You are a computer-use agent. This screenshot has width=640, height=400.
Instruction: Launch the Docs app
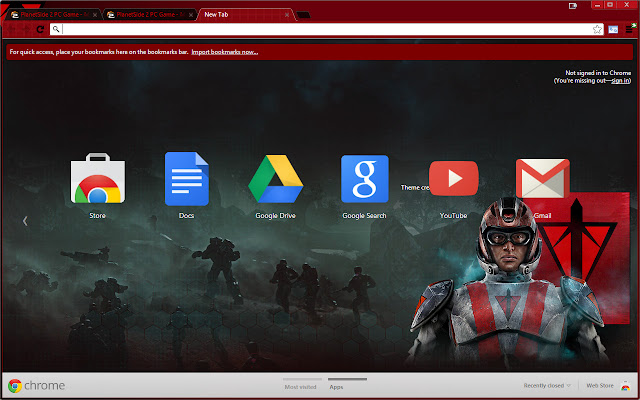click(x=187, y=178)
